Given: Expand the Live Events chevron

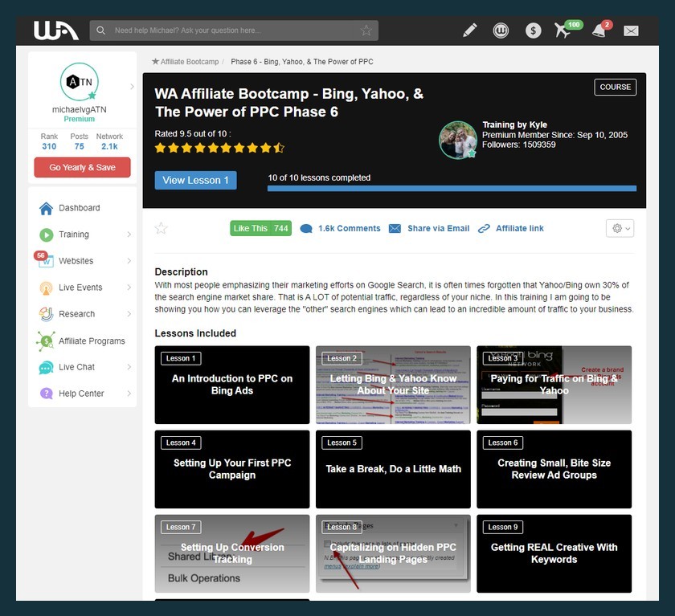Looking at the screenshot, I should [x=129, y=288].
